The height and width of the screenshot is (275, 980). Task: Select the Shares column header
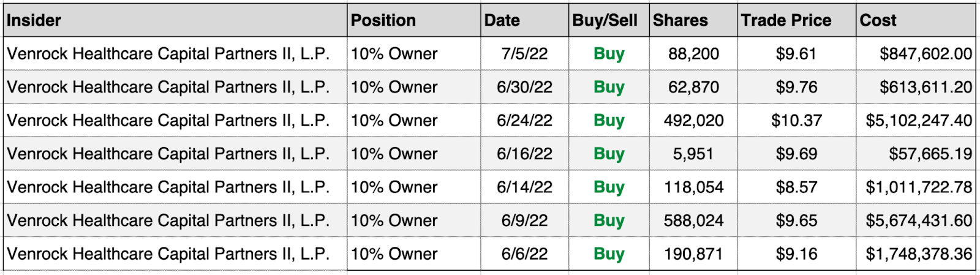(693, 20)
